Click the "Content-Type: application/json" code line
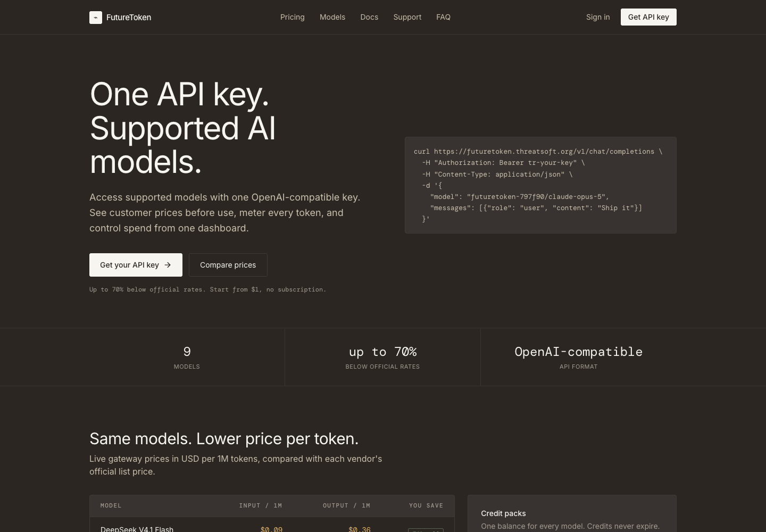Screen dimensions: 766x532 [497, 174]
